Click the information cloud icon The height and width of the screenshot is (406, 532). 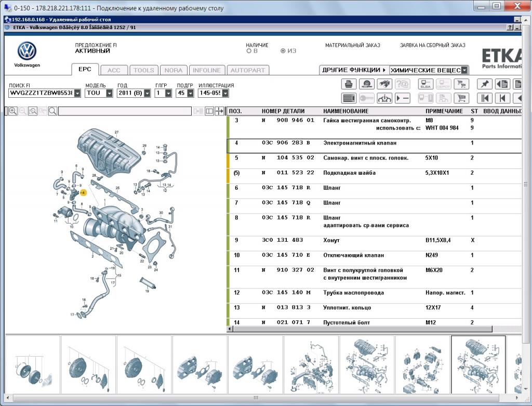[x=384, y=98]
